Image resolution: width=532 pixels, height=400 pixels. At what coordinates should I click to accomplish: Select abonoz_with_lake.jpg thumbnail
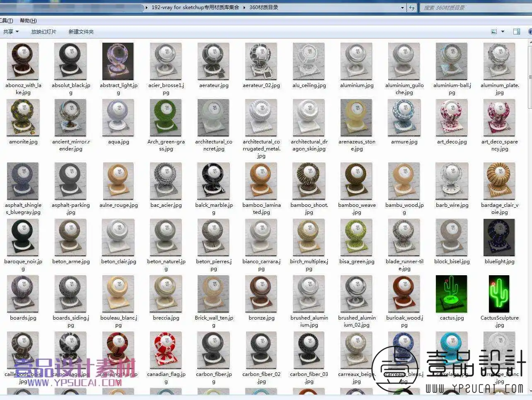coord(23,61)
